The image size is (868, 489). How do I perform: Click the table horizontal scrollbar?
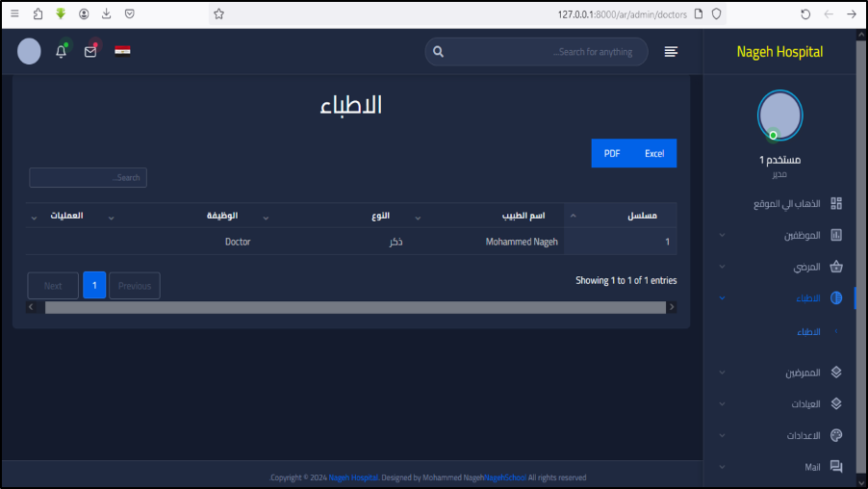point(353,307)
